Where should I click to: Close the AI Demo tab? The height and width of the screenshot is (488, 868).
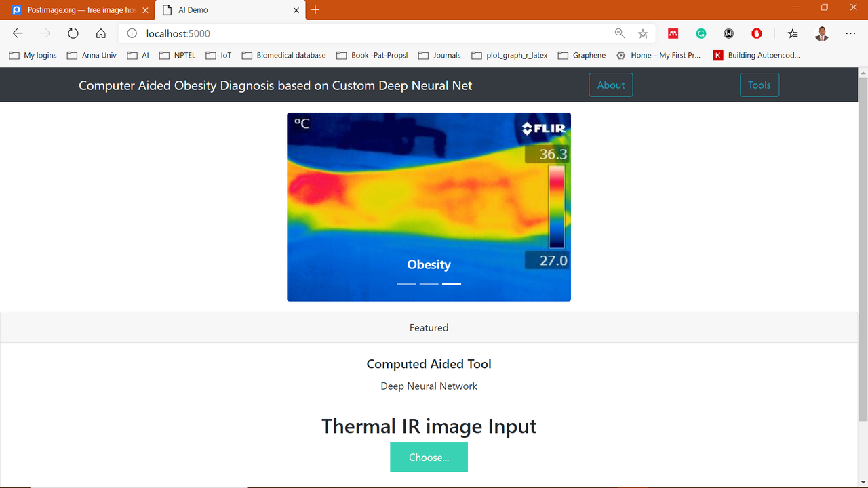tap(296, 10)
